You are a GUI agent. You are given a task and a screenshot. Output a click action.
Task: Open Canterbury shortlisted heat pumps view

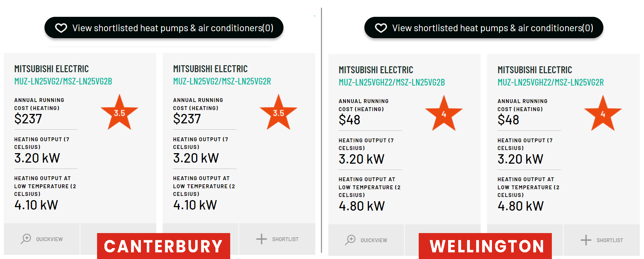172,28
